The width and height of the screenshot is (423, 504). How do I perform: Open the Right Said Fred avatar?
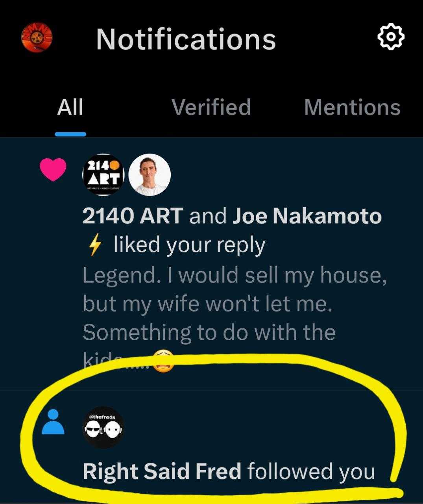tap(103, 428)
